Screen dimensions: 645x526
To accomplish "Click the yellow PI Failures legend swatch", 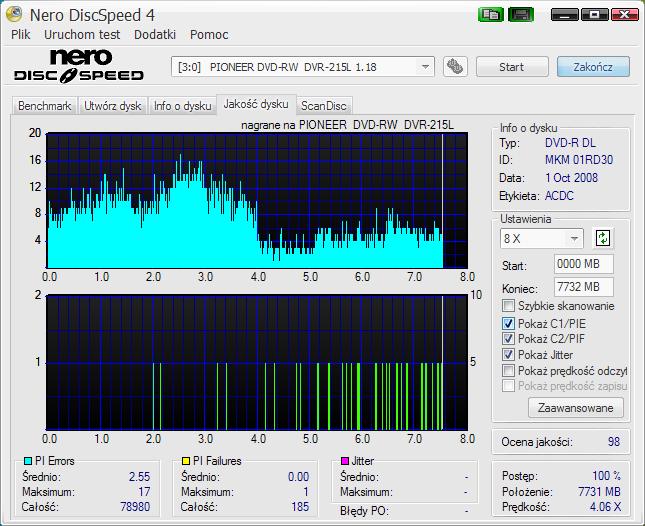I will (186, 461).
